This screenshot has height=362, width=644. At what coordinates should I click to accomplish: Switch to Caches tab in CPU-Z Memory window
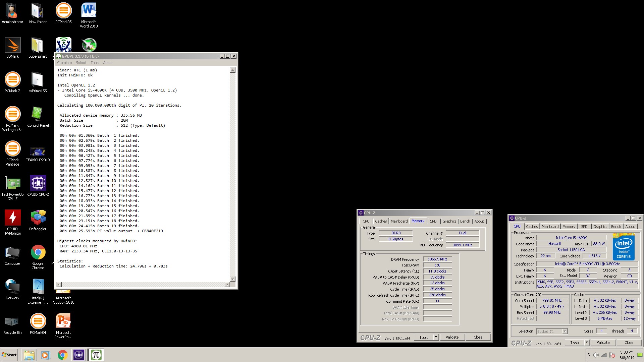[x=381, y=221]
